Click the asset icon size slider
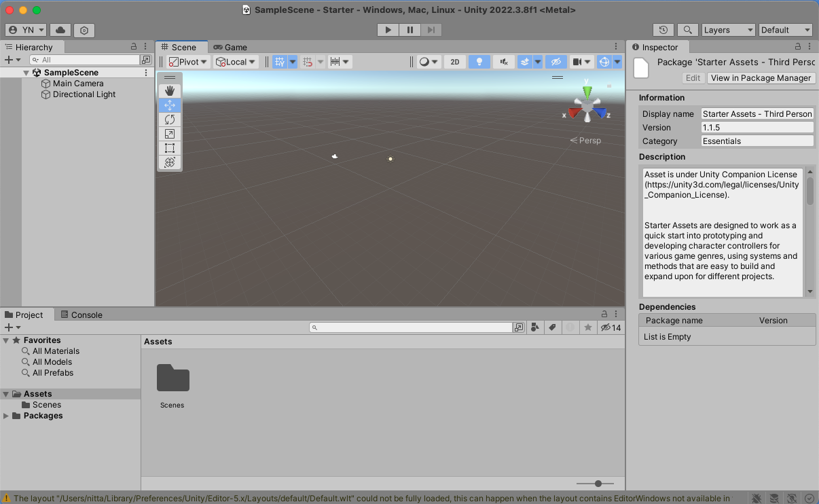This screenshot has height=504, width=819. coord(598,484)
